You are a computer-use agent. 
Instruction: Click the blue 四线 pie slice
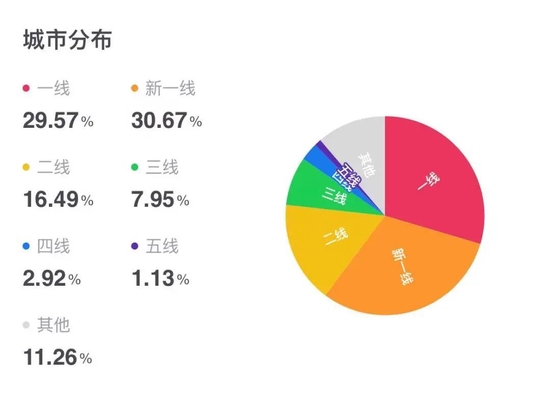coord(317,157)
